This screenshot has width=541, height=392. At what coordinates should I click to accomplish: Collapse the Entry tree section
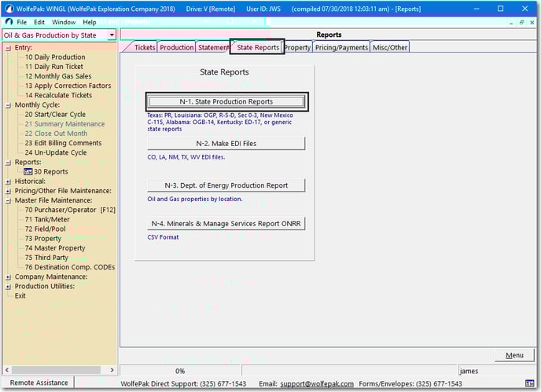9,48
